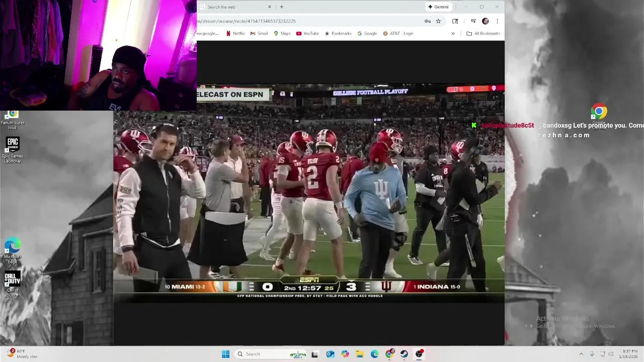Click the microphone icon in system tray

(x=592, y=354)
